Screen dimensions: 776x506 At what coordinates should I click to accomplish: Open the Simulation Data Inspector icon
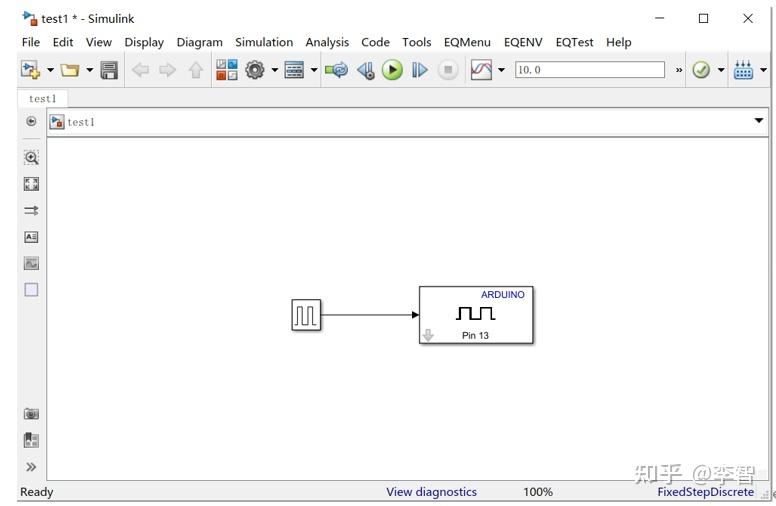pos(481,70)
